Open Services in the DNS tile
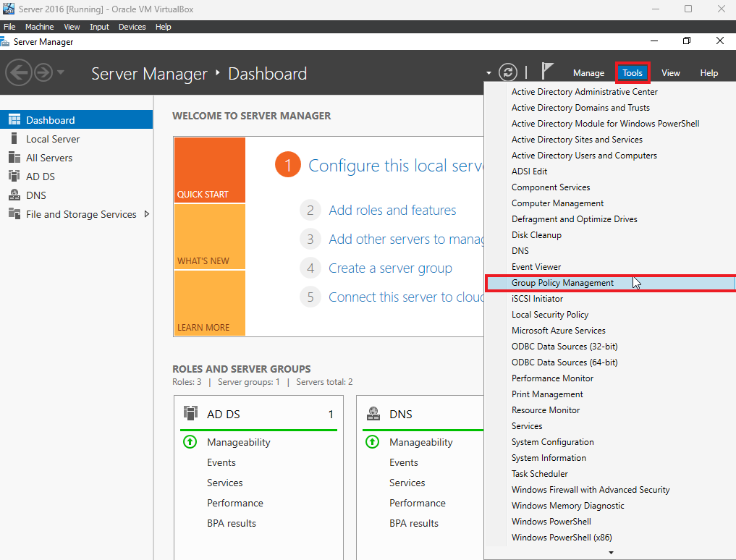This screenshot has height=560, width=736. pyautogui.click(x=407, y=483)
